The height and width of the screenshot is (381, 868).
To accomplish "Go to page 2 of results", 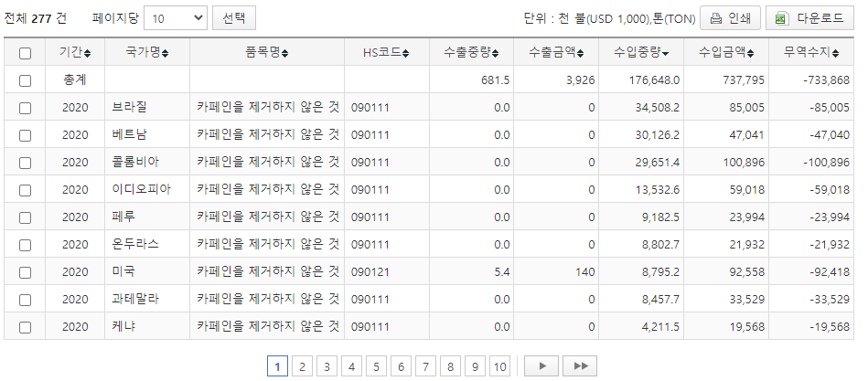I will 302,366.
